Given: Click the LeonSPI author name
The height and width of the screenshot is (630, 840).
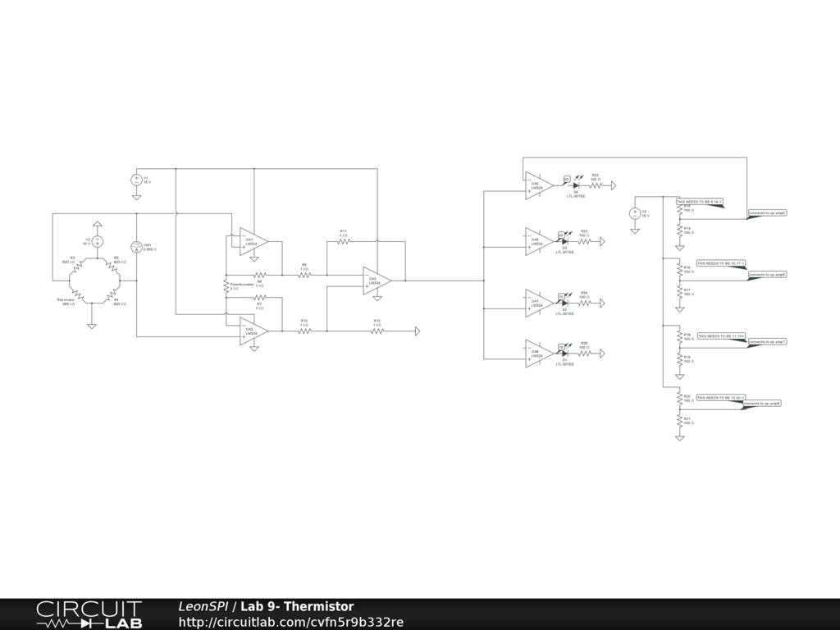Looking at the screenshot, I should coord(203,606).
